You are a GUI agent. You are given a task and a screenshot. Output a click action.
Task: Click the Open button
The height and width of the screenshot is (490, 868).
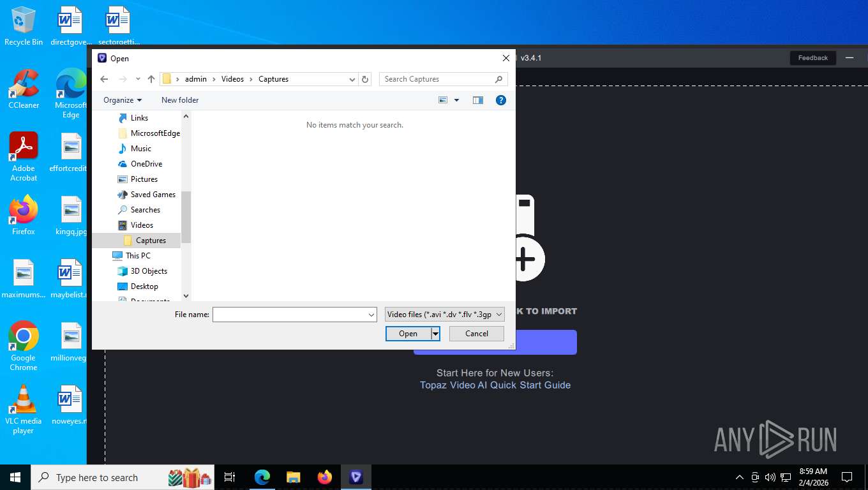pyautogui.click(x=408, y=334)
